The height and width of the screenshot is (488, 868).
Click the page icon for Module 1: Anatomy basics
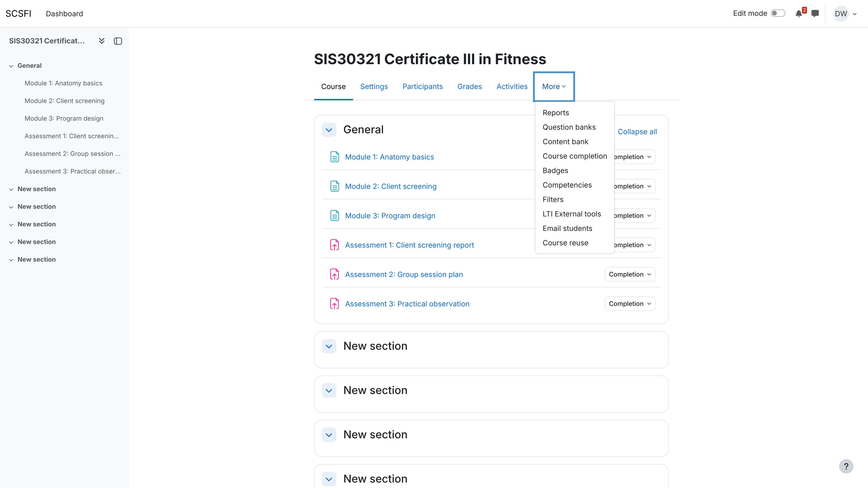click(x=334, y=157)
